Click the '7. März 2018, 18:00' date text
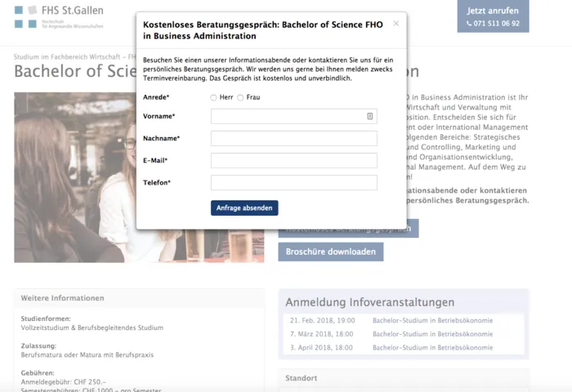The height and width of the screenshot is (392, 572). pos(321,334)
